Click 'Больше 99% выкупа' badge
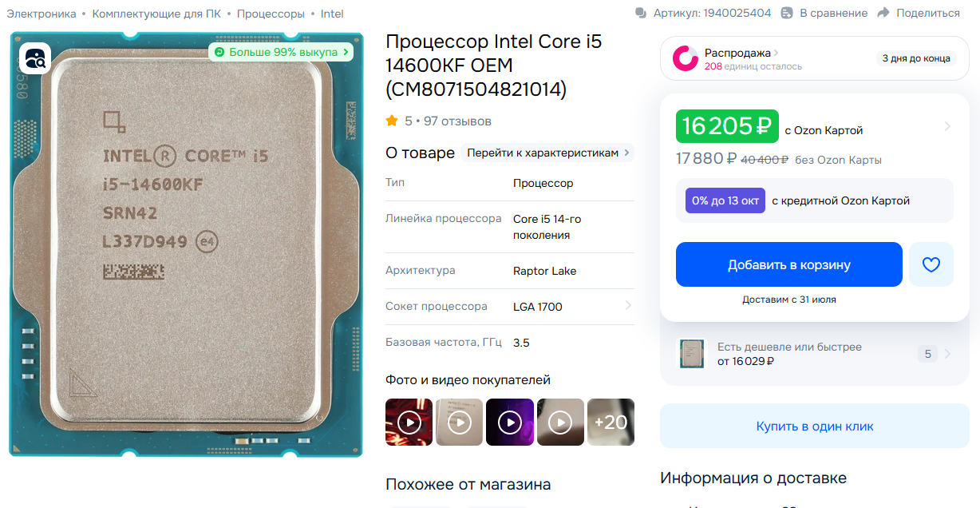 [x=281, y=52]
